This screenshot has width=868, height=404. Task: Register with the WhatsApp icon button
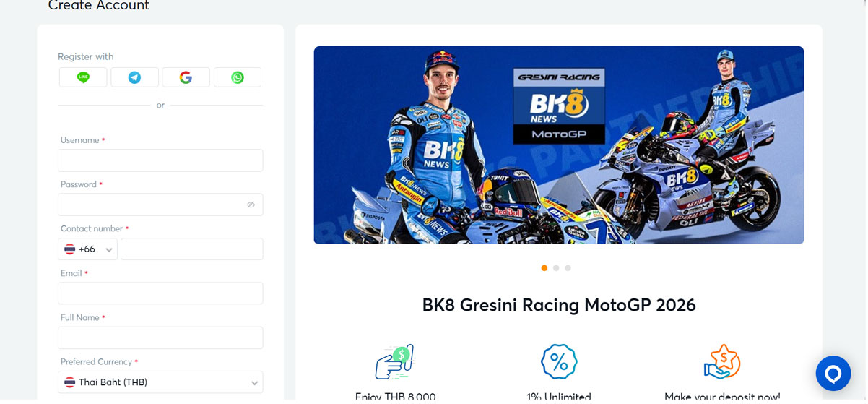coord(238,77)
